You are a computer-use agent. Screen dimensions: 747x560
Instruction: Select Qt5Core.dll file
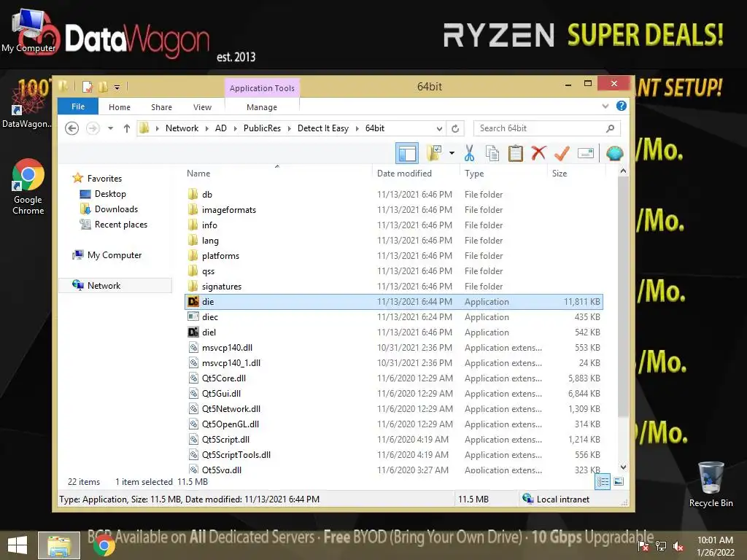point(394,378)
